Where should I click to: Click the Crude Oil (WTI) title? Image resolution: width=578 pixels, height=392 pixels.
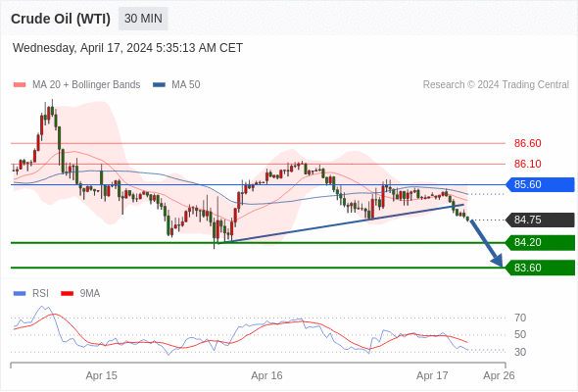pyautogui.click(x=61, y=19)
